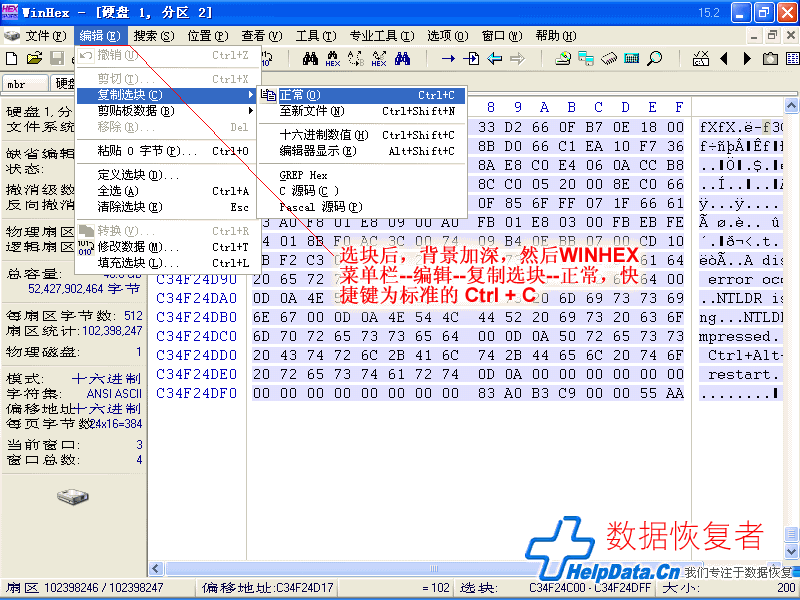Viewport: 800px width, 600px height.
Task: Click the table grid icon in toolbar
Action: [x=793, y=59]
